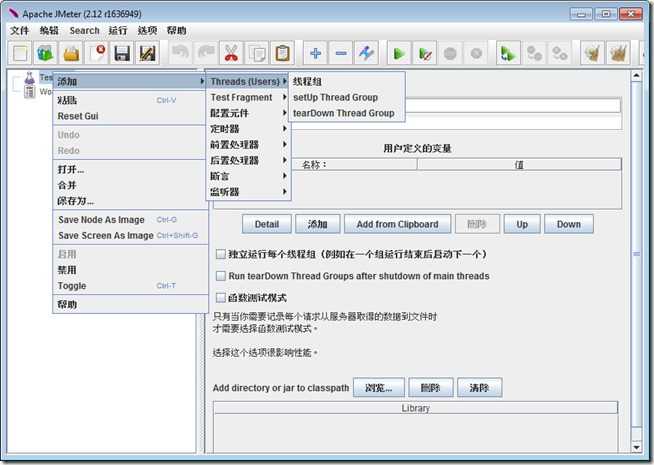This screenshot has width=654, height=465.
Task: Select the Test Plan flask tree icon
Action: [29, 78]
